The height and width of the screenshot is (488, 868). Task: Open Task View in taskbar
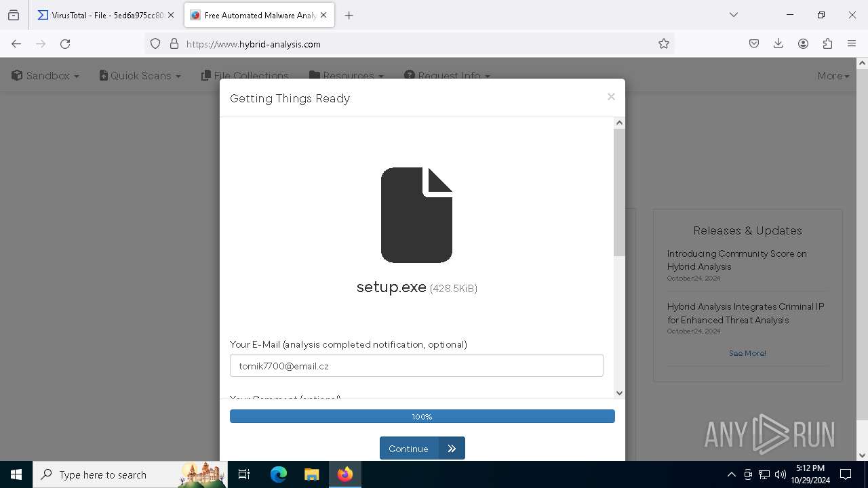tap(244, 474)
